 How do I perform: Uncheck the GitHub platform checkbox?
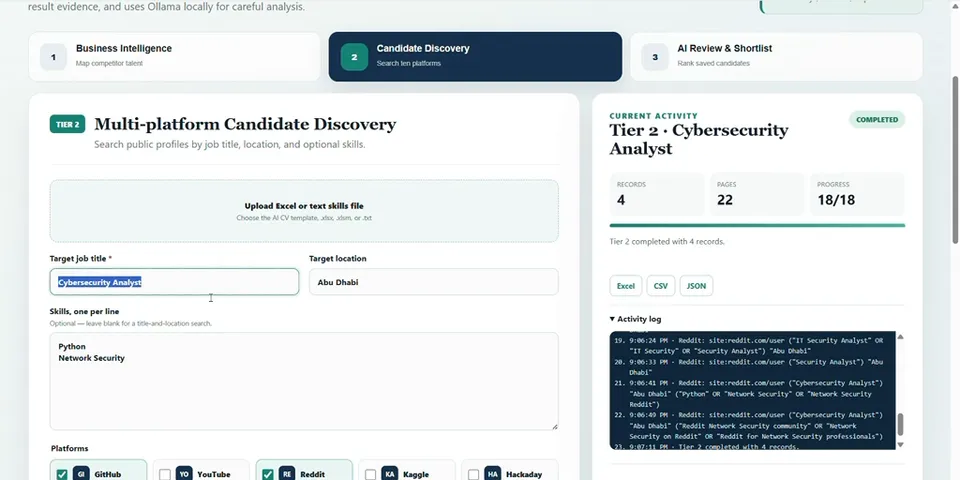tap(62, 474)
